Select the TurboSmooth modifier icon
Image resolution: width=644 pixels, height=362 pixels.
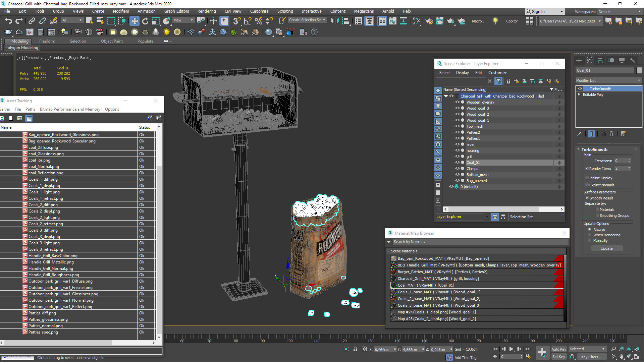[x=579, y=88]
